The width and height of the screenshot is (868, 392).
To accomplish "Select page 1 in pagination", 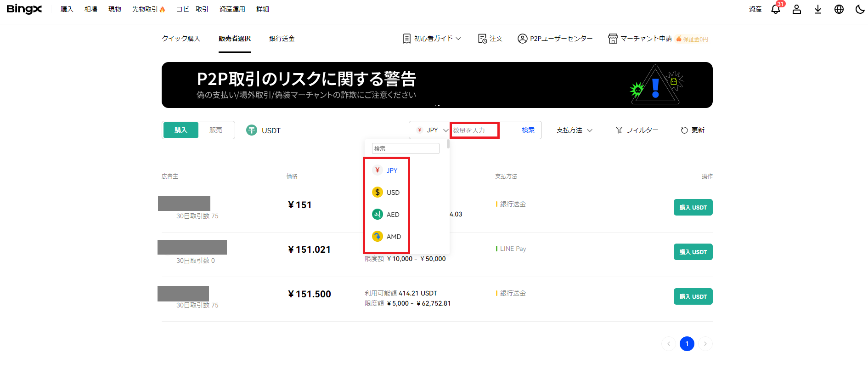I will point(687,344).
